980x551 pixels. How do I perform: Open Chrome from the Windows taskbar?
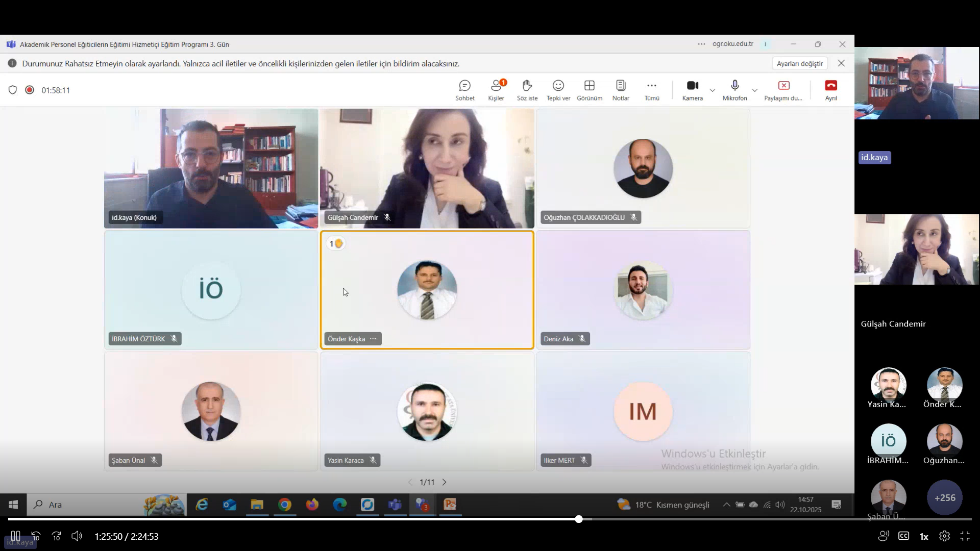284,505
